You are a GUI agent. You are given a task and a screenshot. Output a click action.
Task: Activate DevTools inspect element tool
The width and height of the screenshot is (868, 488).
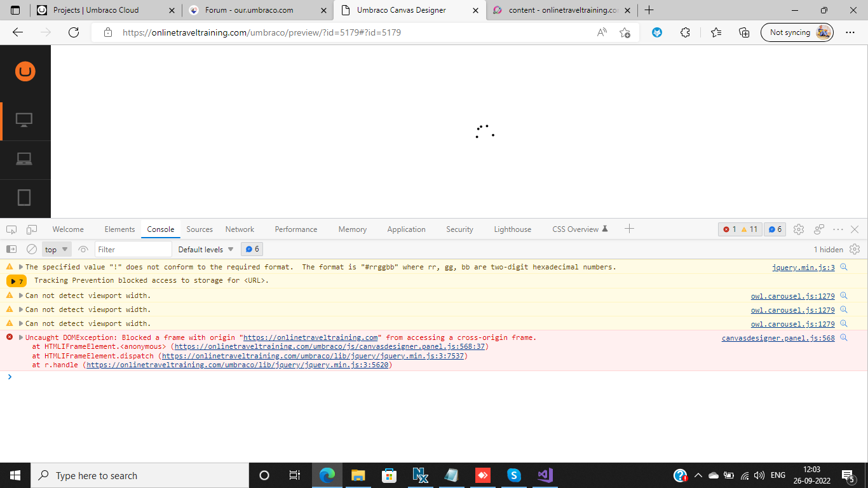pyautogui.click(x=12, y=229)
